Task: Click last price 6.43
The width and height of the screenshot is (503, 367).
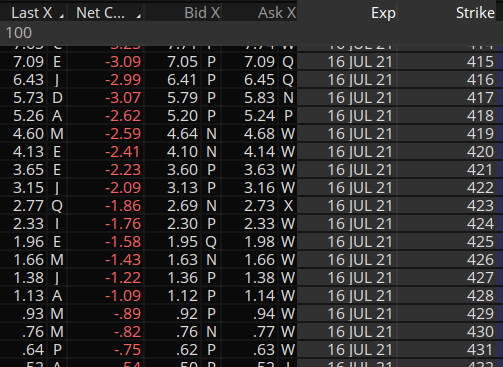Action: pos(28,80)
